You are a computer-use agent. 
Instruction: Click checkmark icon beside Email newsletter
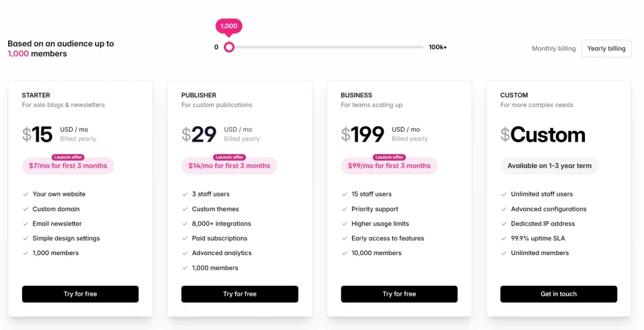[x=26, y=224]
